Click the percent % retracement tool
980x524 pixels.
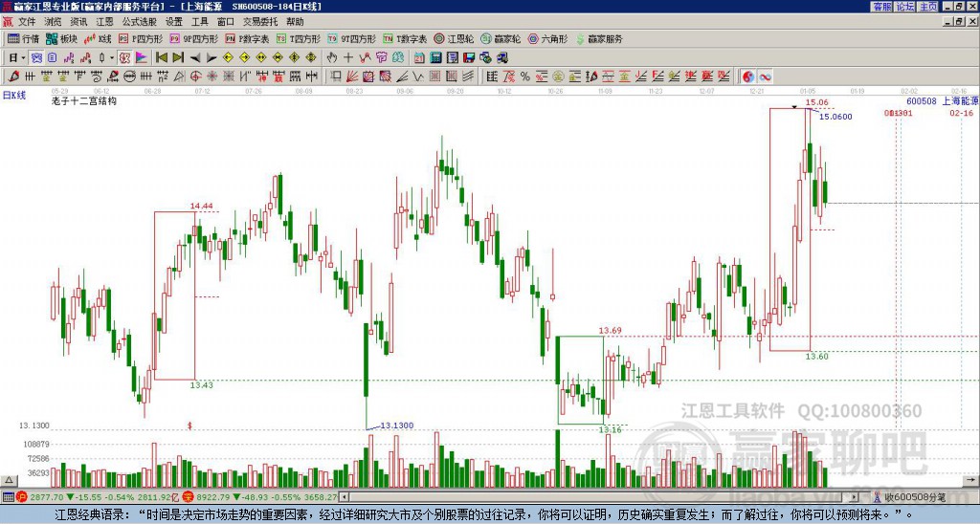pos(525,76)
